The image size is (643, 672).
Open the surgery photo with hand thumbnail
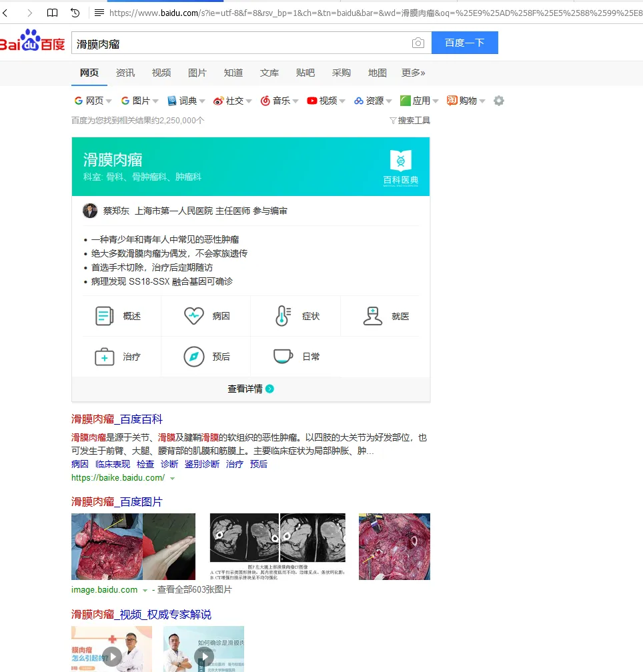[133, 547]
